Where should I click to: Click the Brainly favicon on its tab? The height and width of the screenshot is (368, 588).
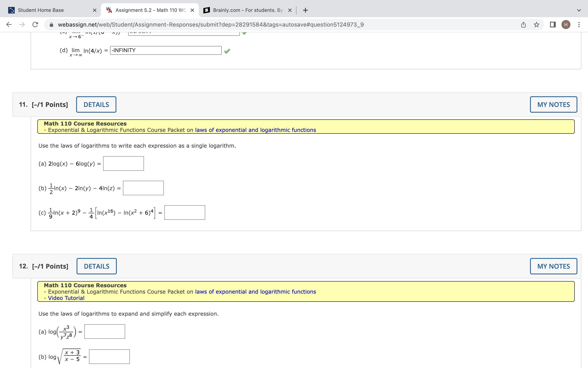207,10
